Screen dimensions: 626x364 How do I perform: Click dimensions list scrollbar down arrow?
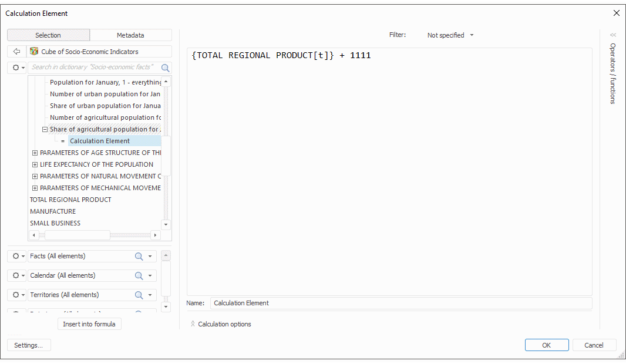166,306
